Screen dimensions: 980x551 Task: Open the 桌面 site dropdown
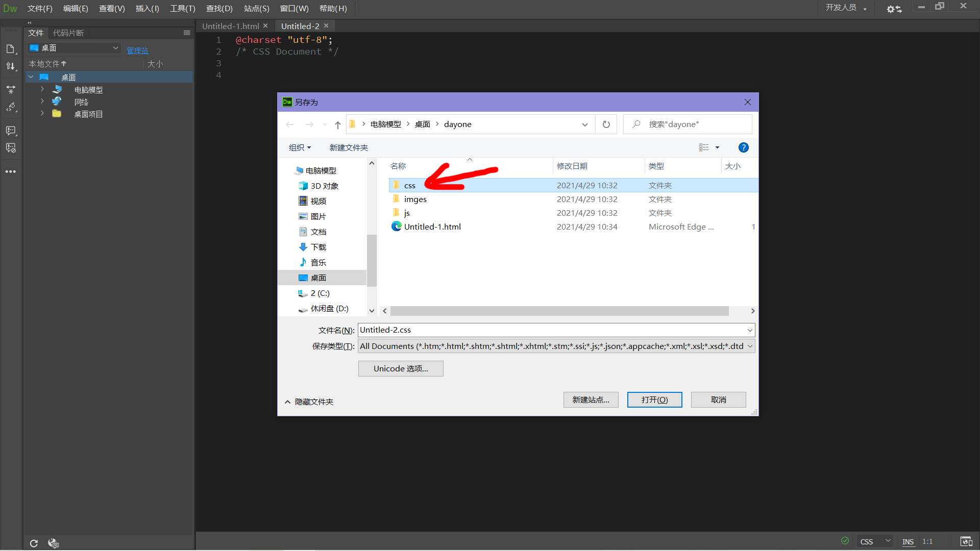point(74,48)
